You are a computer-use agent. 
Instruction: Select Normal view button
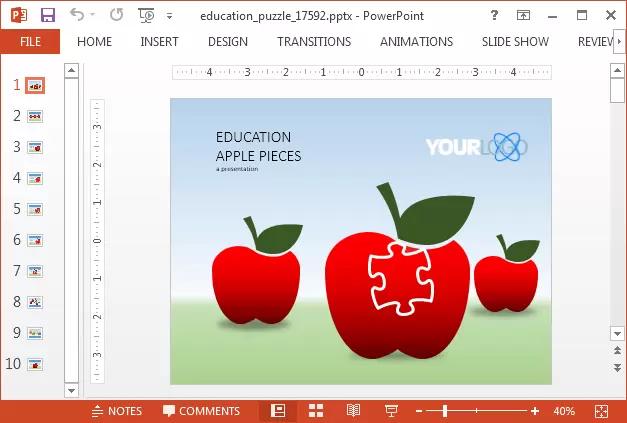[x=278, y=411]
